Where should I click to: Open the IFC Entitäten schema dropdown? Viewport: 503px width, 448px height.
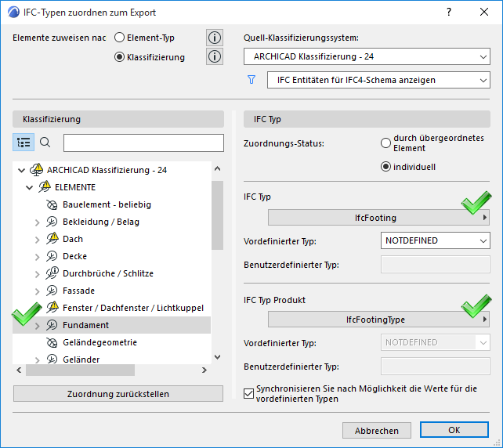tap(378, 80)
